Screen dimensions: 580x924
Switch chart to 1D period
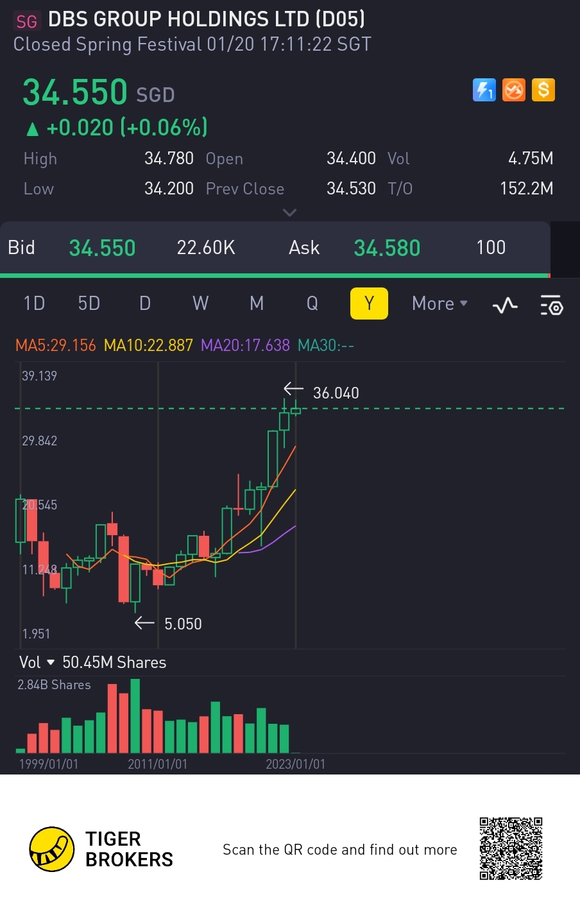34,304
